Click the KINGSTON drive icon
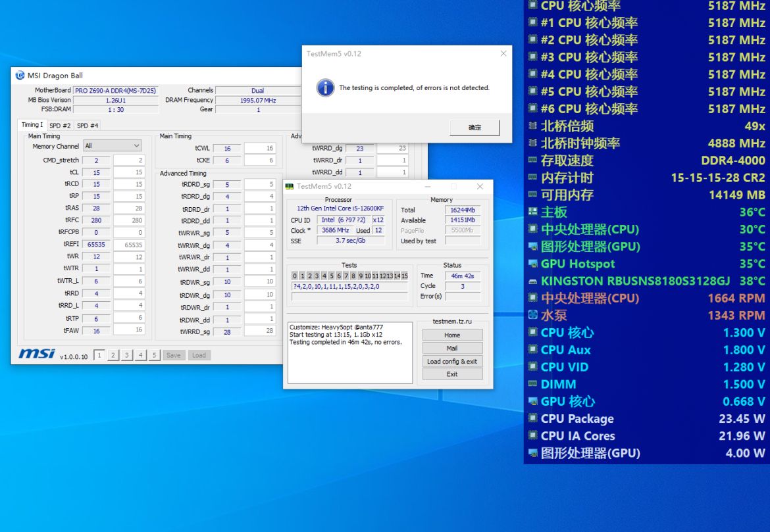 532,281
